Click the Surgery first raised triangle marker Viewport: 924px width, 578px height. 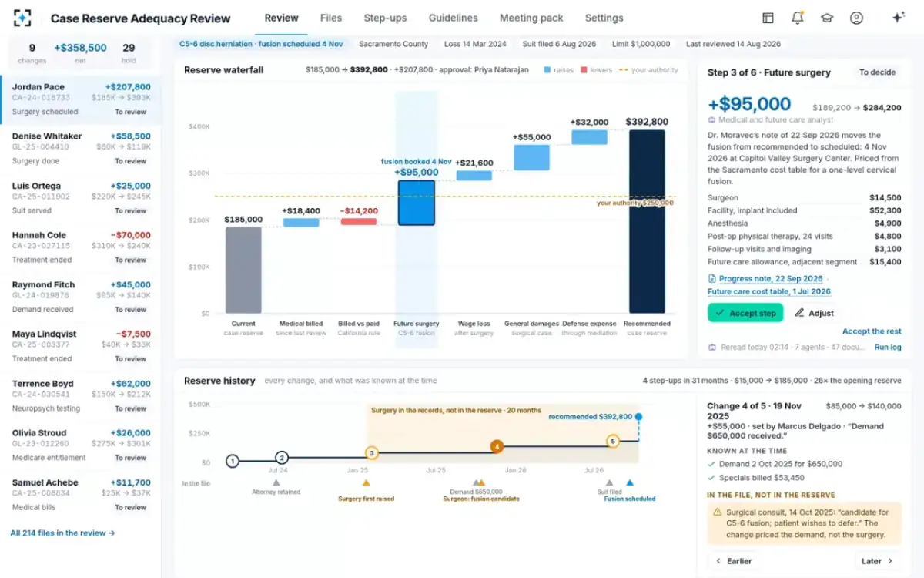click(366, 482)
